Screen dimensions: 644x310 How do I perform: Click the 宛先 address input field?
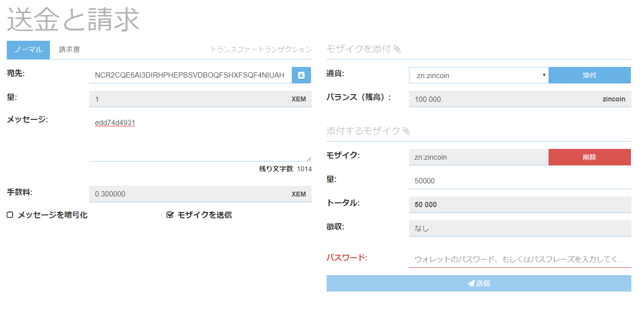[190, 75]
